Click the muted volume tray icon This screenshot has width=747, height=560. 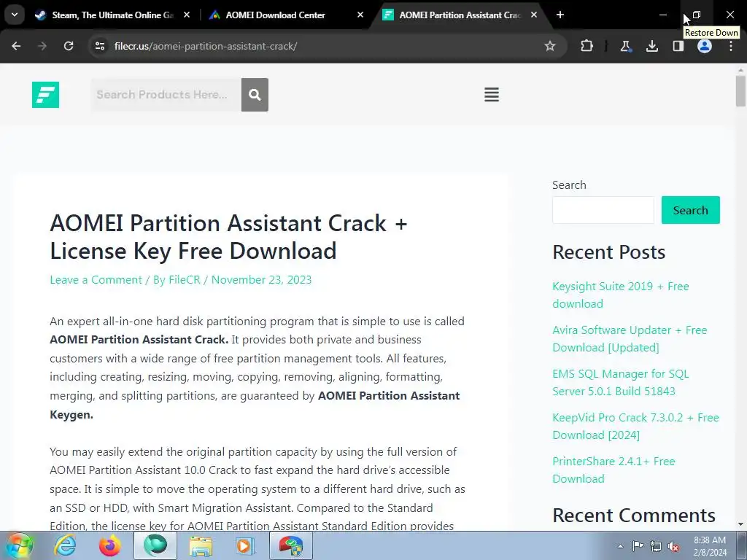[673, 546]
